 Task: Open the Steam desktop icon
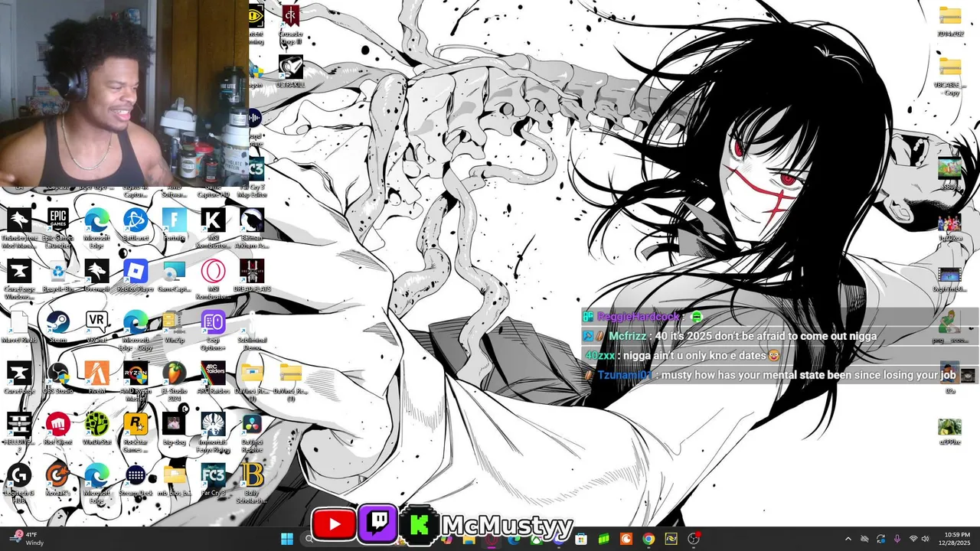click(x=58, y=328)
